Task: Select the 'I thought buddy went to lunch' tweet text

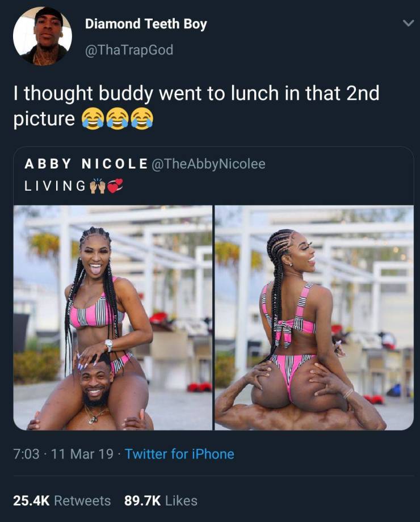Action: click(x=196, y=106)
